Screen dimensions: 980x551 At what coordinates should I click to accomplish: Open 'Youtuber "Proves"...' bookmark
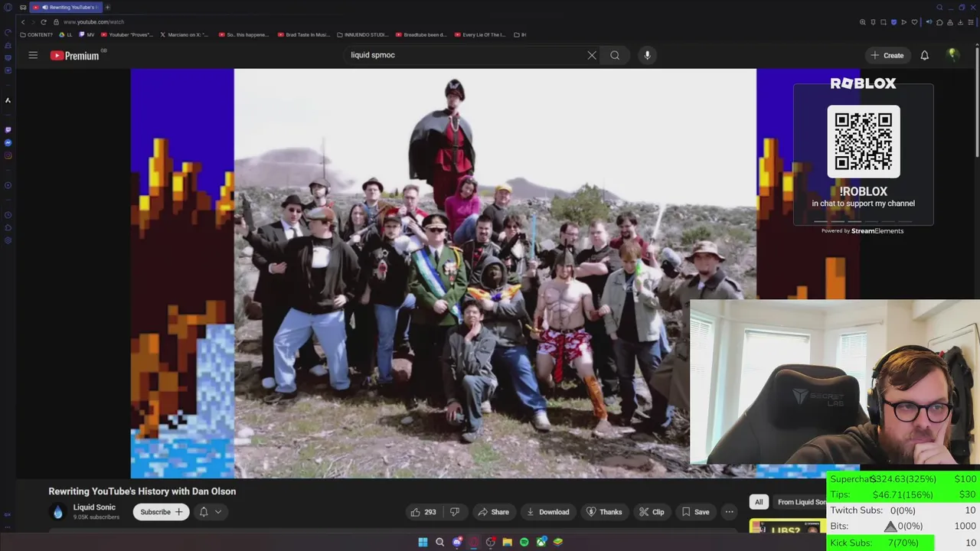tap(127, 34)
